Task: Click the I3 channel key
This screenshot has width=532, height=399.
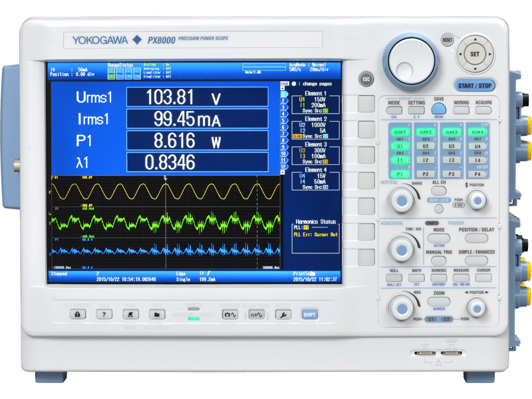Action: click(452, 160)
